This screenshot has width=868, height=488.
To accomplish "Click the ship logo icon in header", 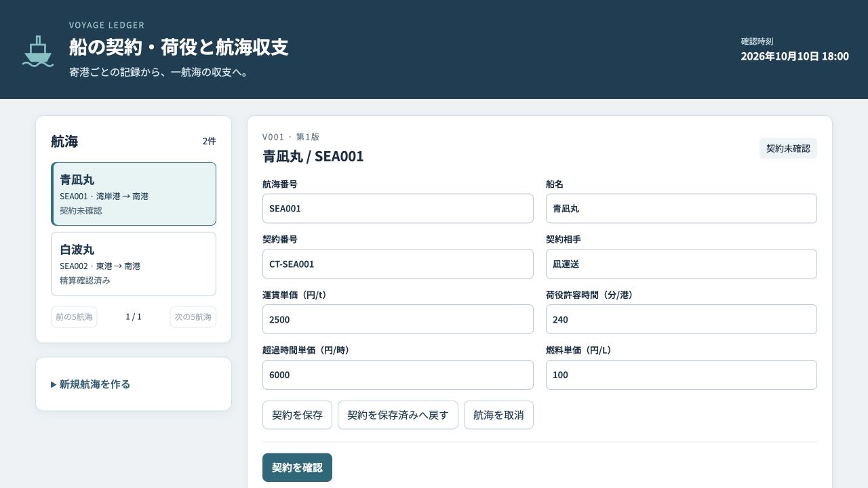I will [38, 51].
